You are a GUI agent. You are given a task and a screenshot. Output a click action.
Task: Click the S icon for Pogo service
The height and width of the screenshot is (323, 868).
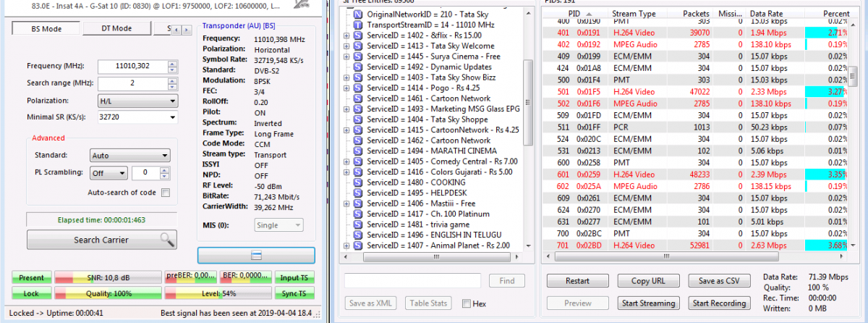tap(357, 88)
